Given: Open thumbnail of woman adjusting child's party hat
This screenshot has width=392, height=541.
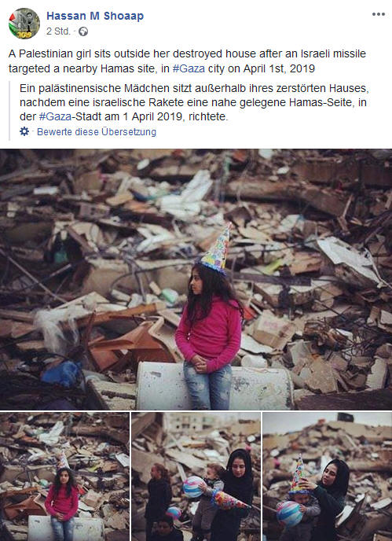Looking at the screenshot, I should (327, 477).
